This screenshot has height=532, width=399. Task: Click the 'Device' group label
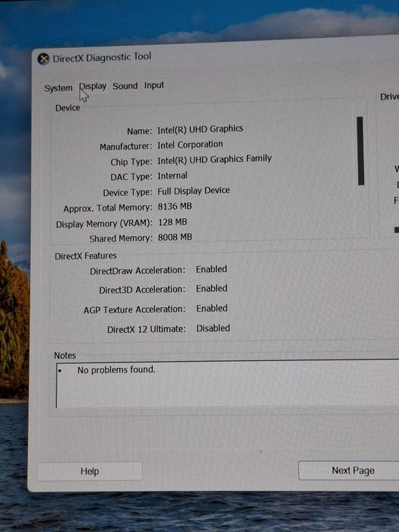coord(68,108)
